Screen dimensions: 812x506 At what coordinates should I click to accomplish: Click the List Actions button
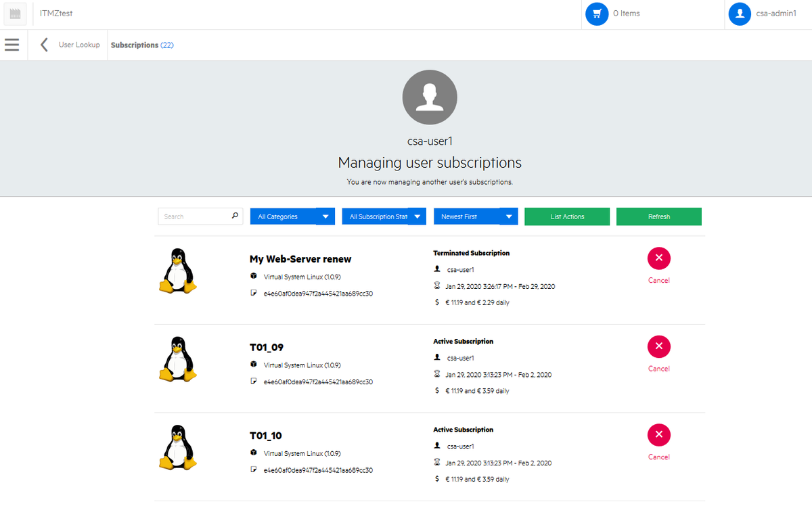pyautogui.click(x=567, y=216)
